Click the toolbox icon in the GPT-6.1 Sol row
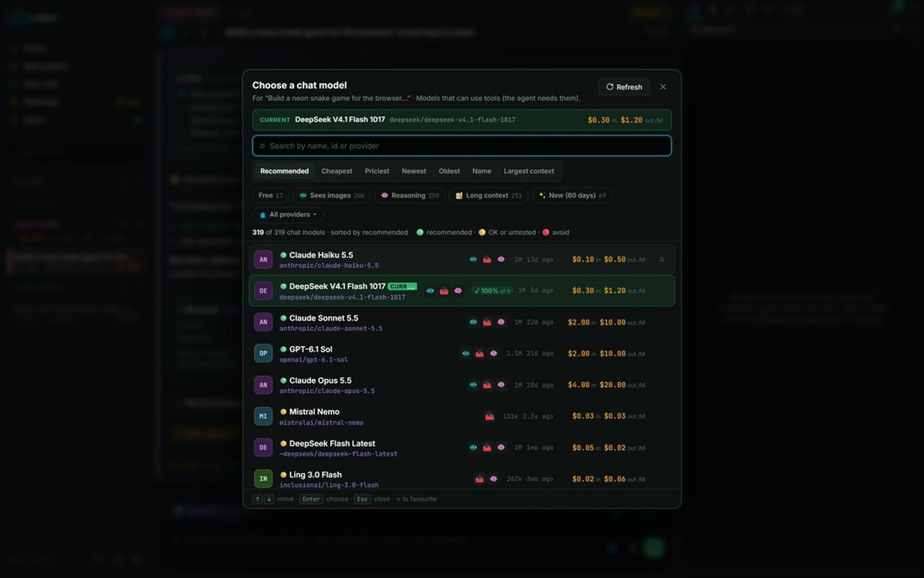 (479, 353)
